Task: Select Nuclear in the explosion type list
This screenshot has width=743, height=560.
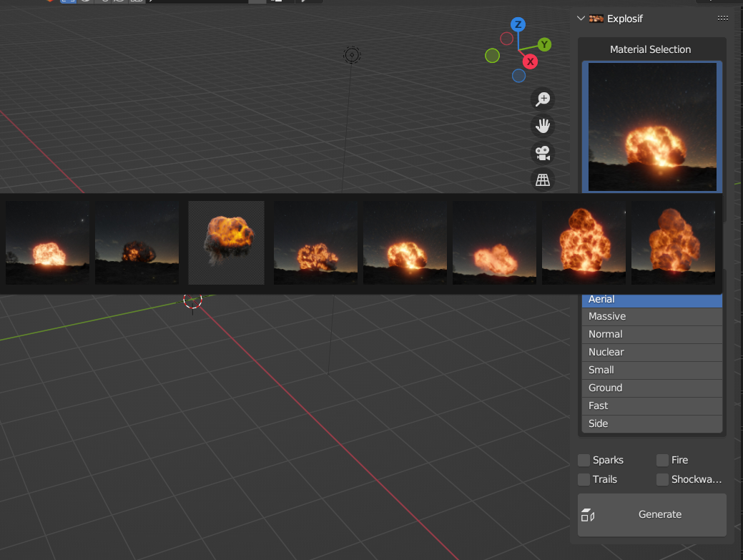Action: 651,352
